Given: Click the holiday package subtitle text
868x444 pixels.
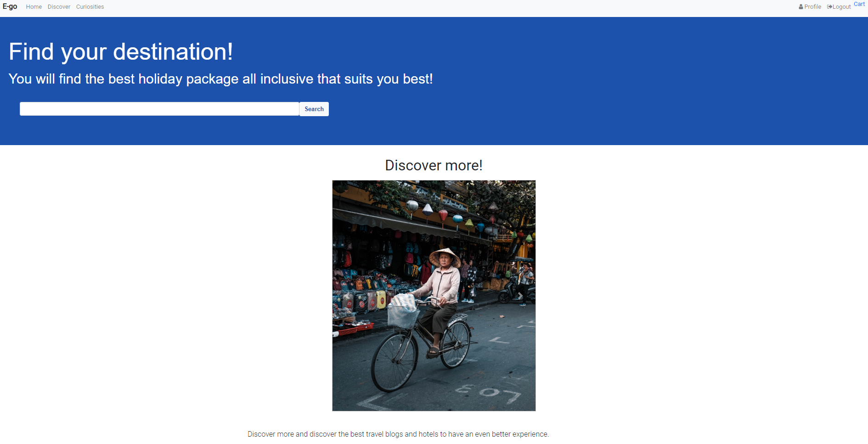Looking at the screenshot, I should (x=220, y=79).
